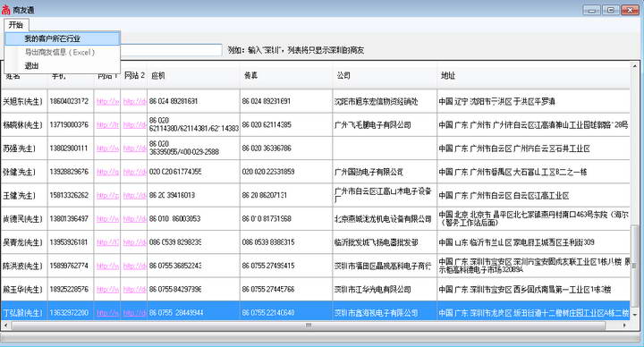Viewport: 644px width, 347px height.
Task: Click company cell 广州飞毛腿电子有限公司
Action: pos(385,125)
